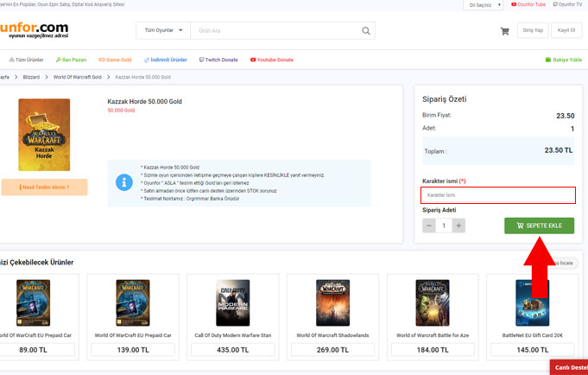Go to İlan Pazarı section
Screen dimensions: 588x375
coord(73,60)
